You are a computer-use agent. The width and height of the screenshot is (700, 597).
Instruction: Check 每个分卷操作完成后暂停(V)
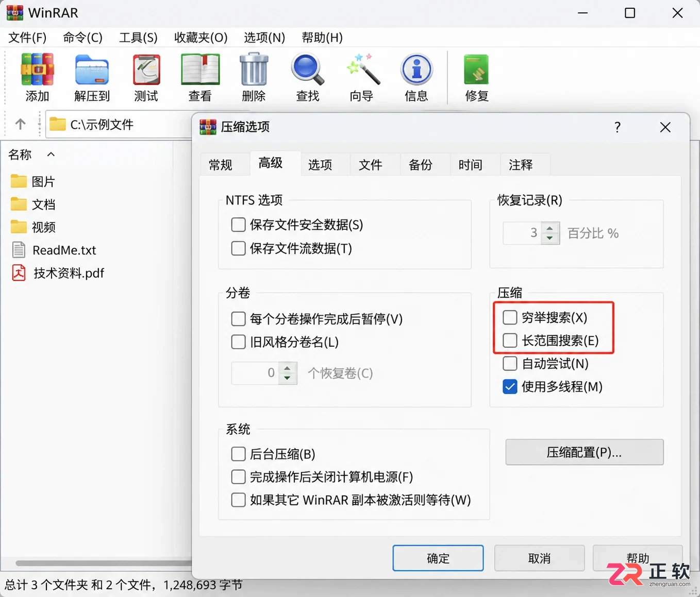coord(238,319)
